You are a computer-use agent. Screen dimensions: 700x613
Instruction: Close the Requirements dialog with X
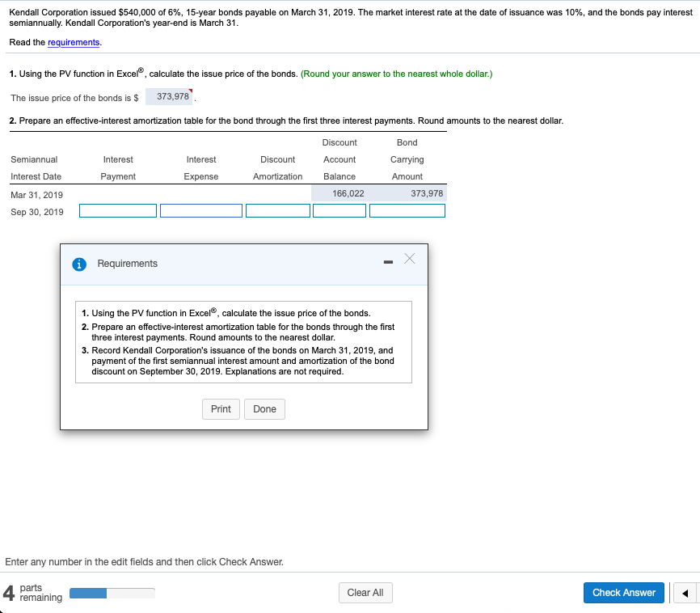409,259
